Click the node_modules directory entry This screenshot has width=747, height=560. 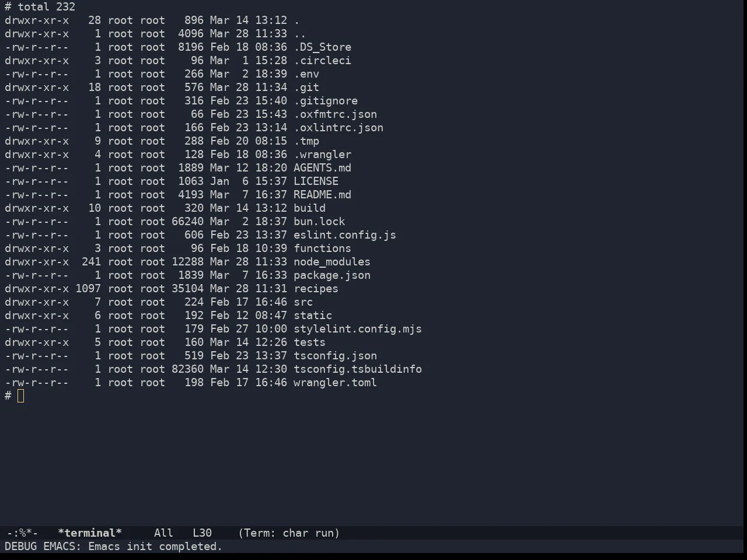click(332, 262)
